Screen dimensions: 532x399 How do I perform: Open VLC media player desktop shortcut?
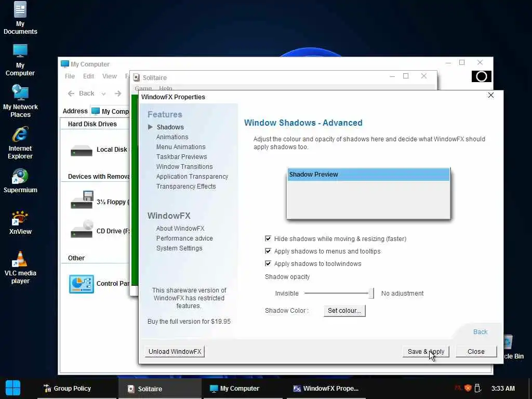coord(20,268)
